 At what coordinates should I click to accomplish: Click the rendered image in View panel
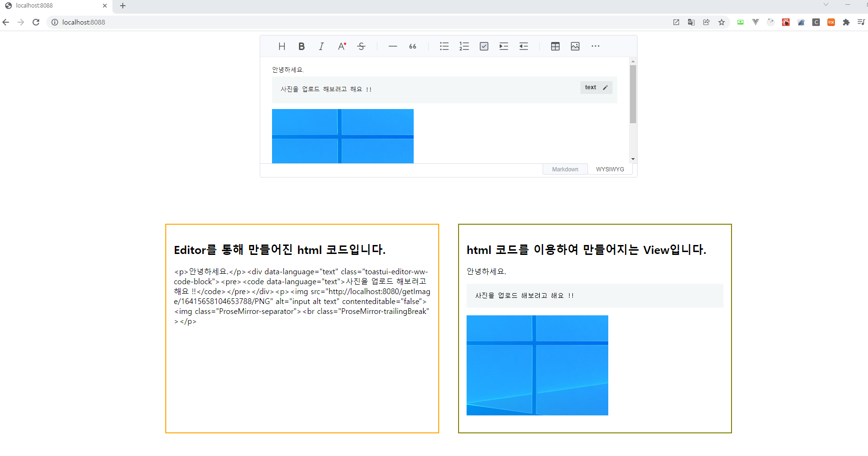[x=537, y=365]
